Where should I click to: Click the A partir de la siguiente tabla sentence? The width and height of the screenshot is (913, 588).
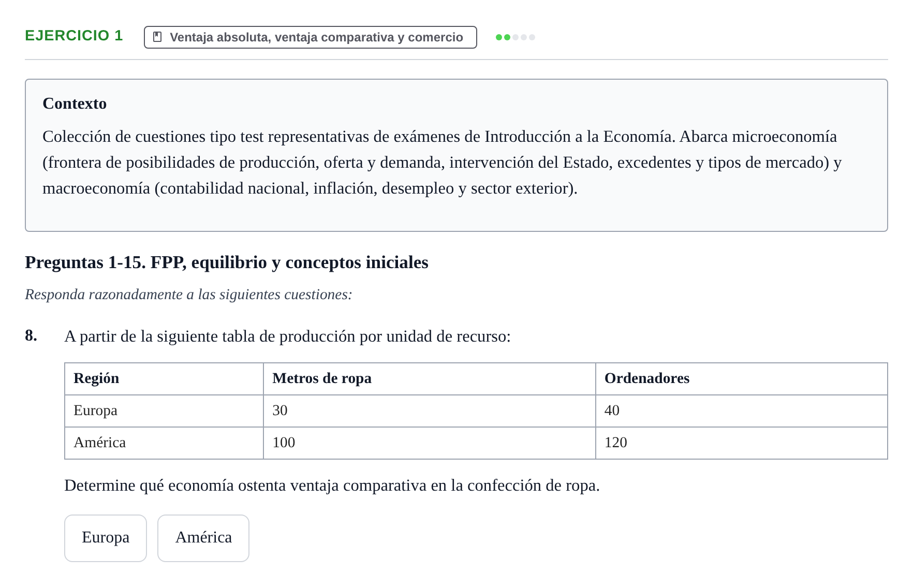tap(287, 336)
